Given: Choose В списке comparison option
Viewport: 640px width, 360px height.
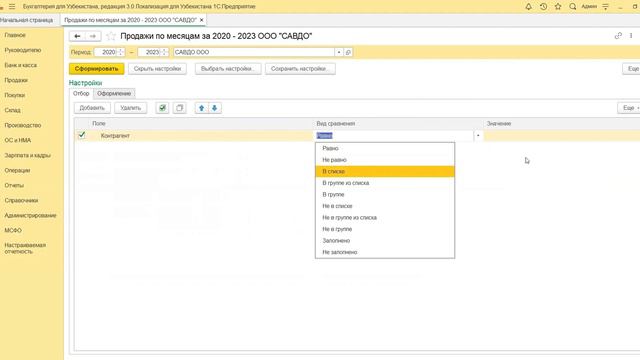Looking at the screenshot, I should point(385,171).
